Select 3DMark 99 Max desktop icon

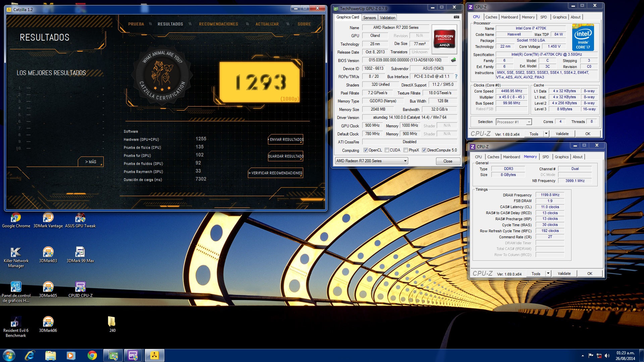pos(80,255)
